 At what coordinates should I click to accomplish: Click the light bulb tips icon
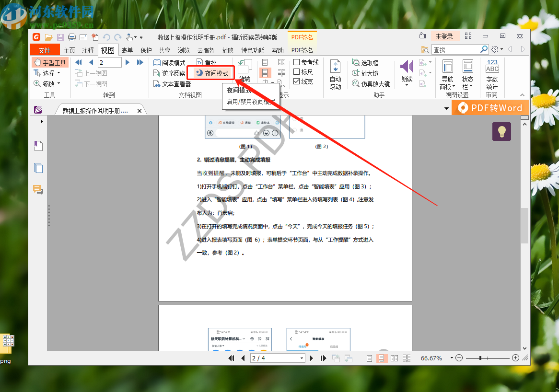[501, 131]
